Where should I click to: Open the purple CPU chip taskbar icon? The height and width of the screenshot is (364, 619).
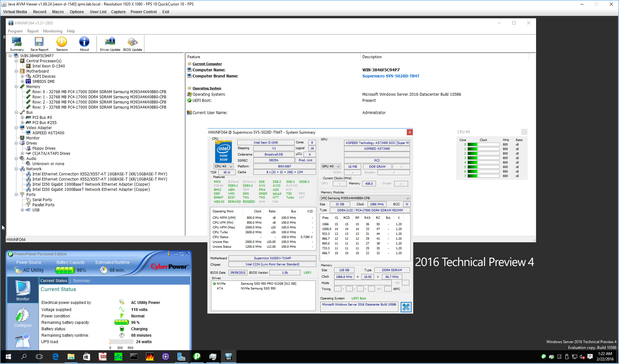166,357
